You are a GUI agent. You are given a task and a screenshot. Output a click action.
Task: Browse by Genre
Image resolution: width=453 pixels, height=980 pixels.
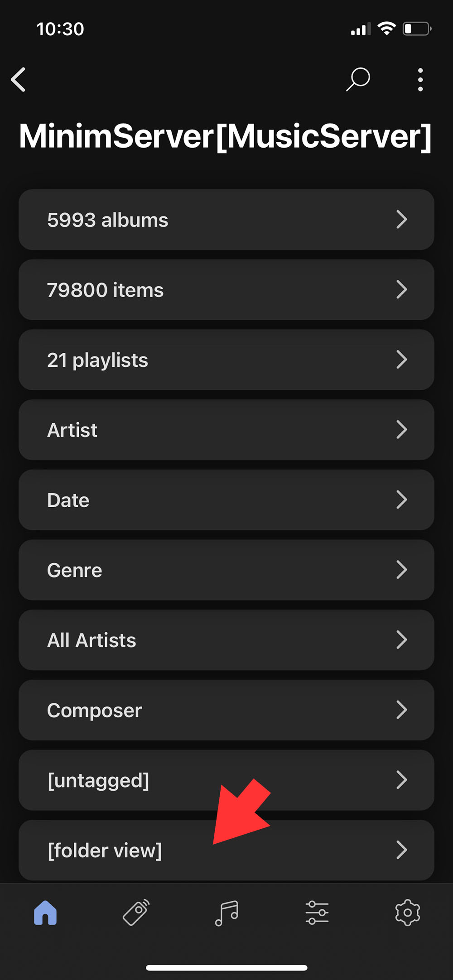click(x=226, y=570)
